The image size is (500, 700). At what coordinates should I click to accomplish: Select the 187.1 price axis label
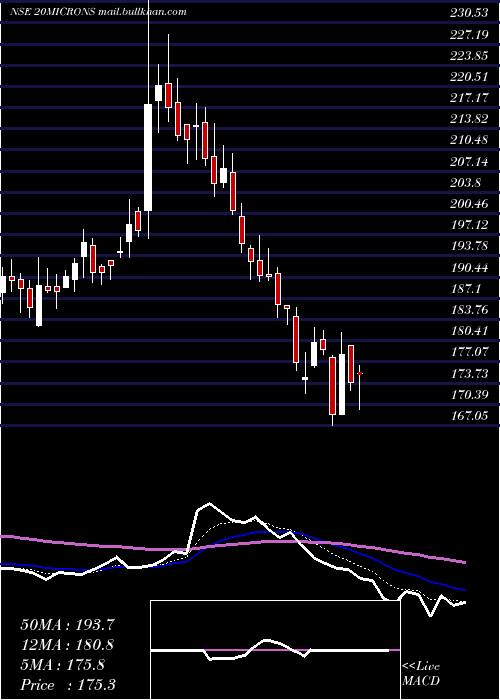[x=467, y=288]
